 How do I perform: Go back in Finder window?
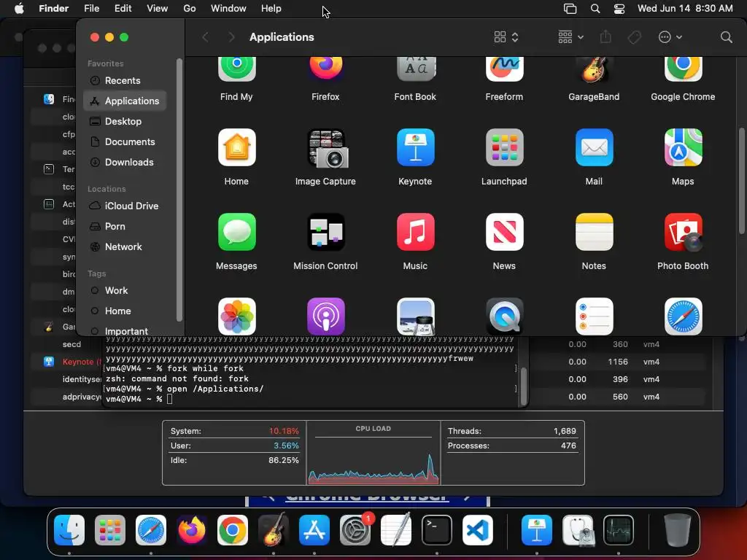(205, 37)
